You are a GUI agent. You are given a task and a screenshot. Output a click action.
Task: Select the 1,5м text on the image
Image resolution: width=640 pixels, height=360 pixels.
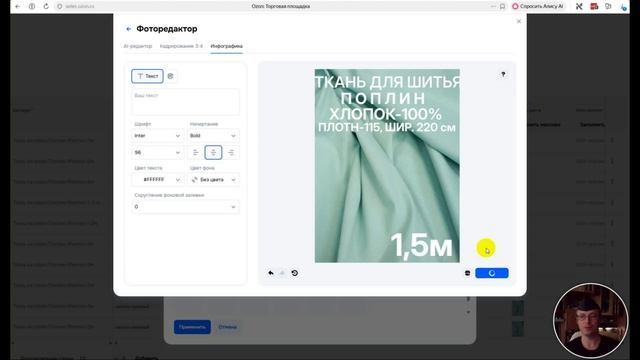421,245
